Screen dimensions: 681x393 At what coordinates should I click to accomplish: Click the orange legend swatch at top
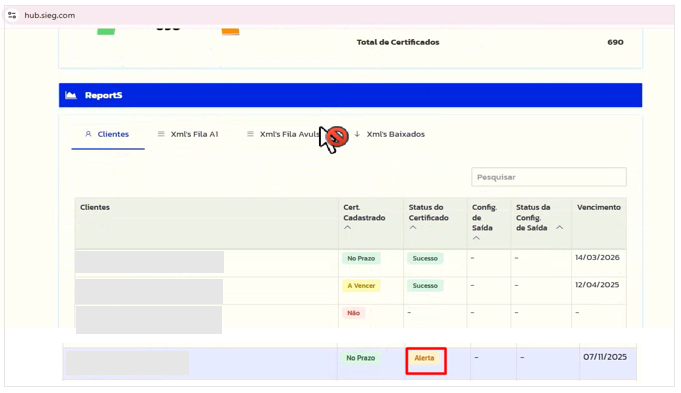231,31
